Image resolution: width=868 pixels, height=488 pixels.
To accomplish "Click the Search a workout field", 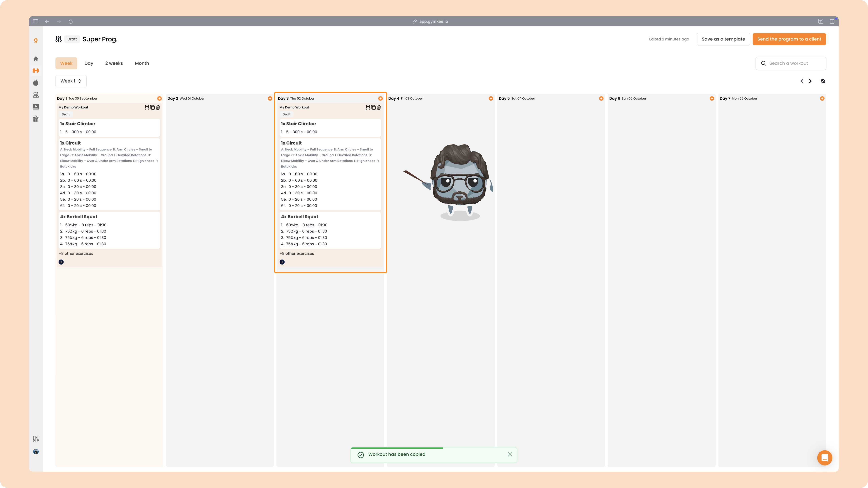I will pos(790,63).
